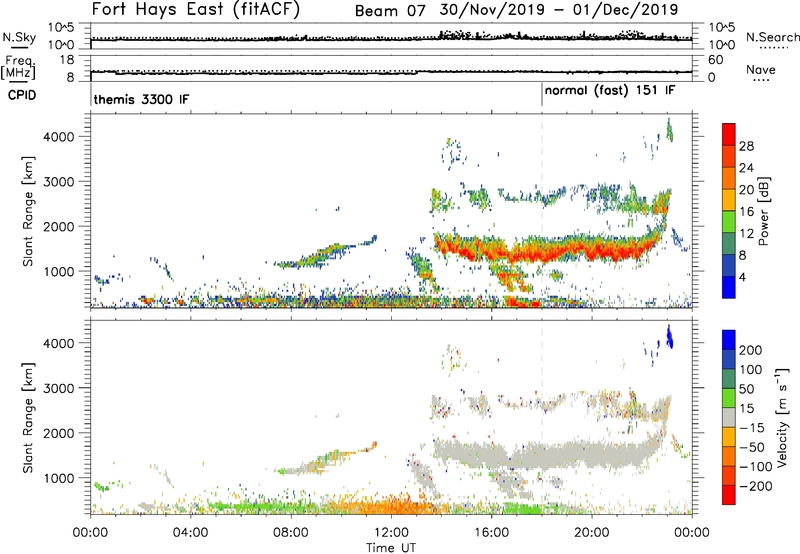Click the 'Slant Range [km]' label of the velocity panel
Image resolution: width=800 pixels, height=554 pixels.
tap(28, 418)
